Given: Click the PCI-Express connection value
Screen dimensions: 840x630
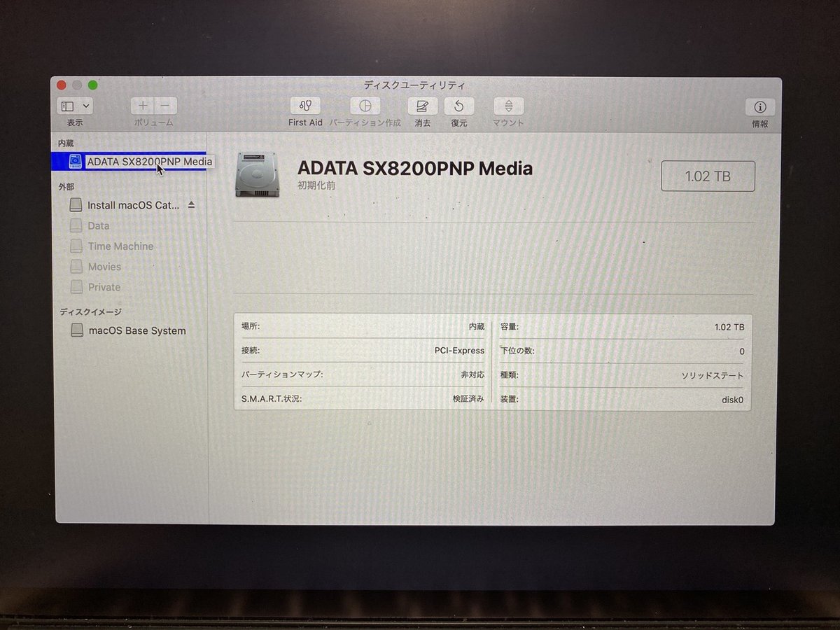Looking at the screenshot, I should (x=459, y=351).
